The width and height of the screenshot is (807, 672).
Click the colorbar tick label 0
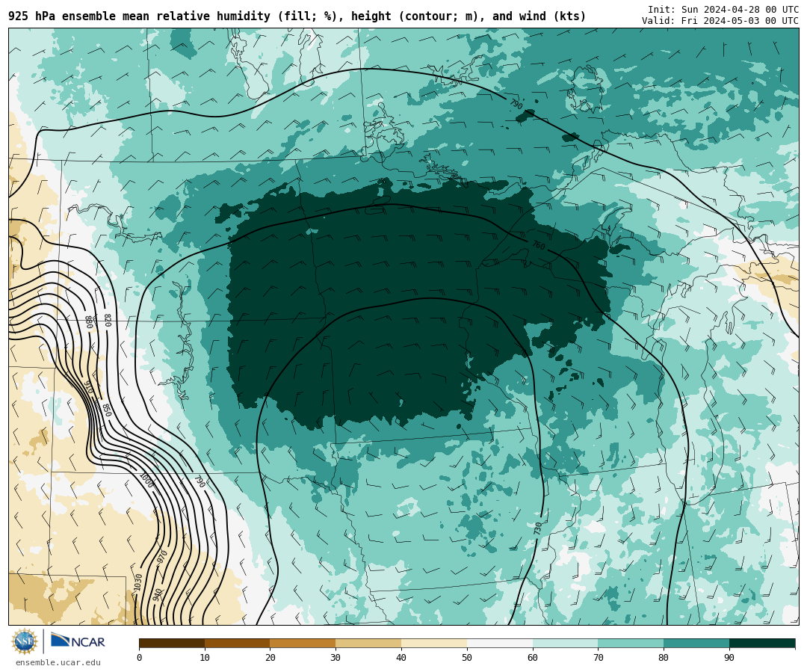pyautogui.click(x=140, y=658)
